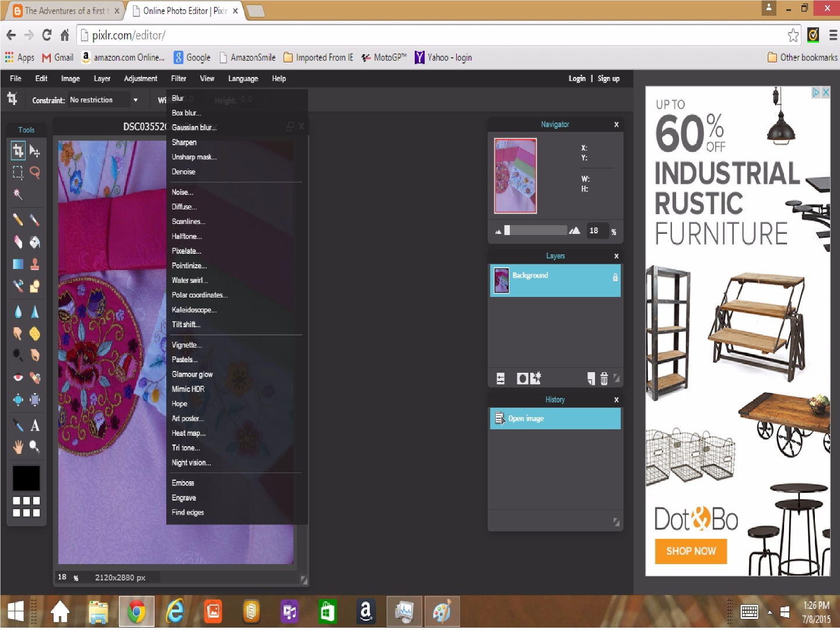This screenshot has height=630, width=840.
Task: Choose Gaussian blur from Filter menu
Action: coord(194,127)
